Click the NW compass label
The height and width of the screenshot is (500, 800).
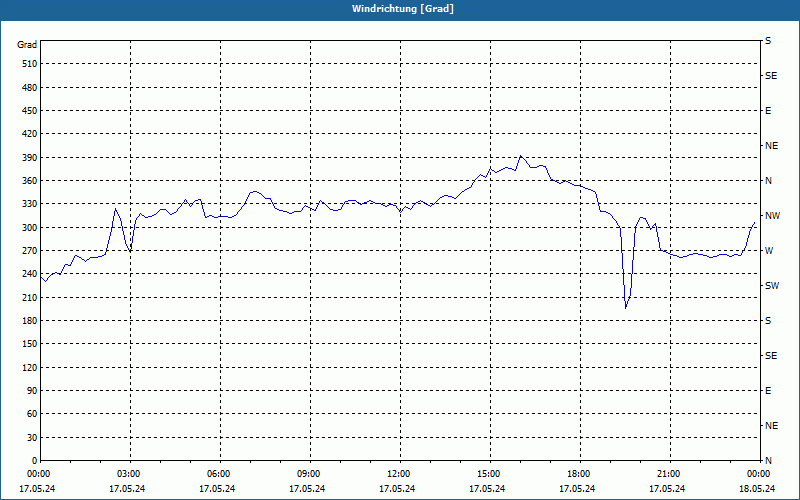(772, 216)
